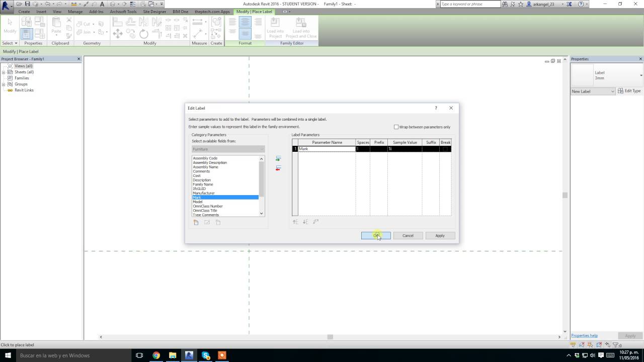Click the Windows Start button
Screen dimensions: 644x362
pos(8,355)
